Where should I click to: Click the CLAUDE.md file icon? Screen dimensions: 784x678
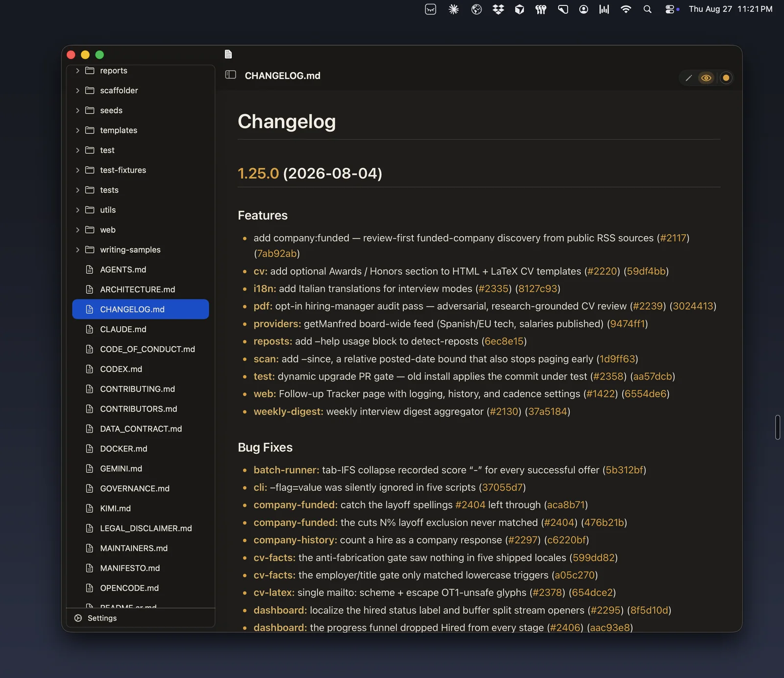coord(90,329)
